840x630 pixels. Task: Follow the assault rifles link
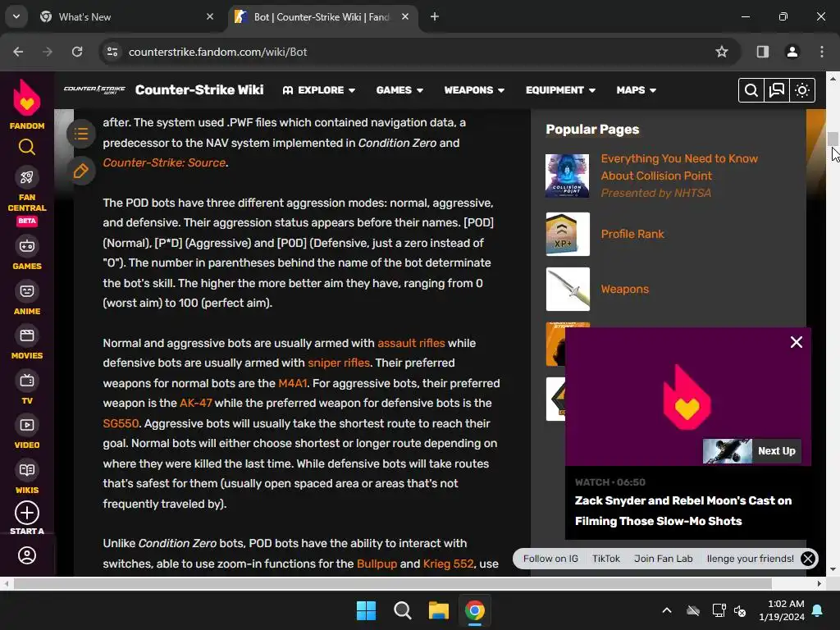pos(411,343)
